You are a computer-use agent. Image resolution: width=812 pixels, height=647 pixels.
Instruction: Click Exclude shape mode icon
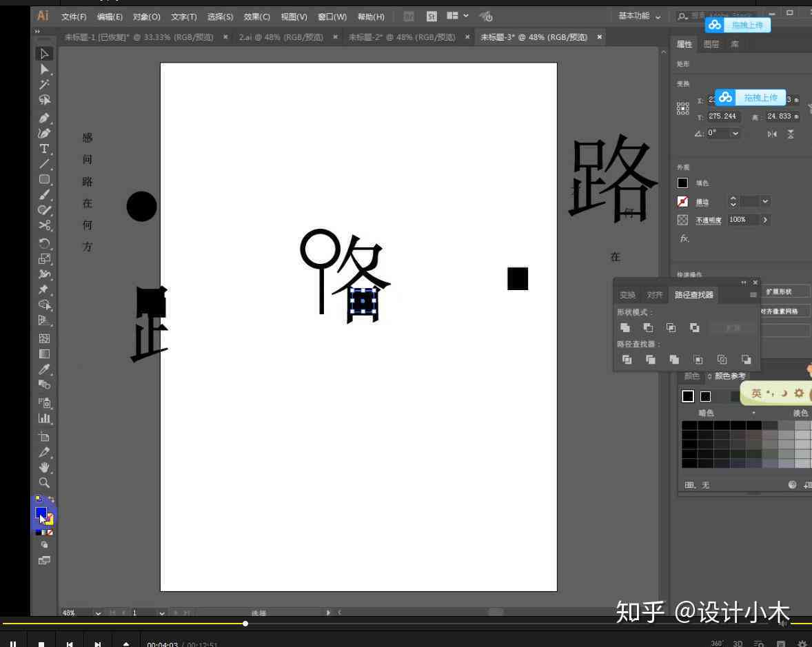point(694,328)
